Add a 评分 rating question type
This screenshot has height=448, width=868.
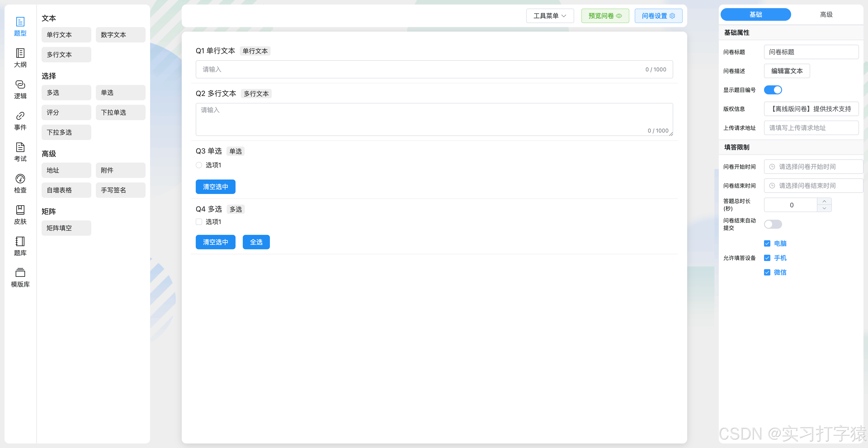pyautogui.click(x=66, y=112)
